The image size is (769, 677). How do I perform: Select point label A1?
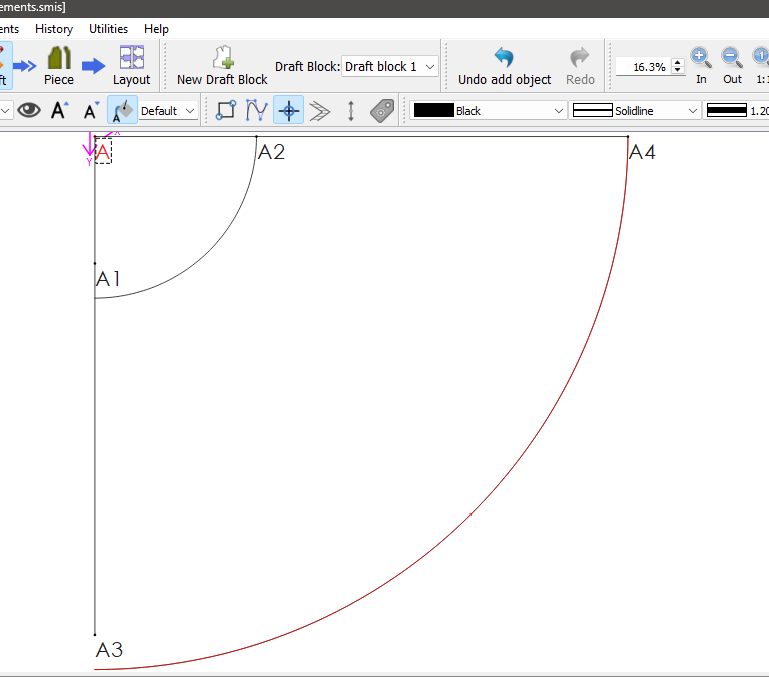(x=108, y=279)
